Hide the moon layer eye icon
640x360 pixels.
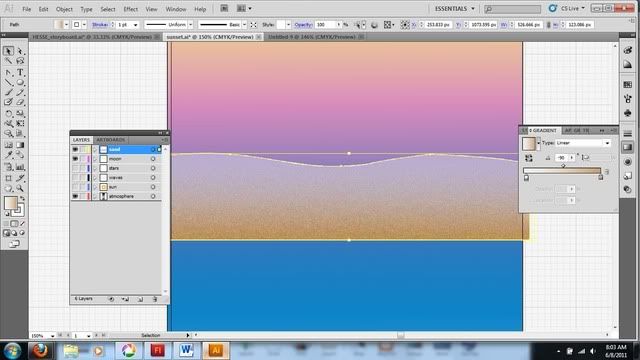[75, 159]
